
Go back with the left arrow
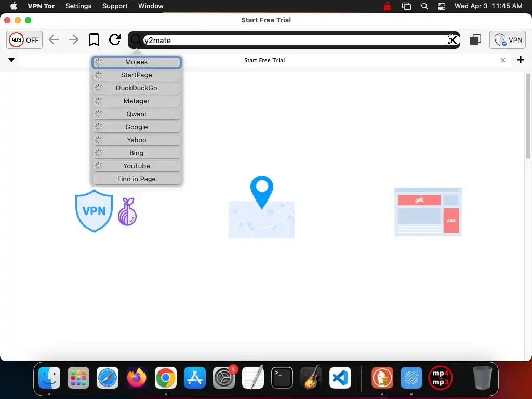pos(54,39)
